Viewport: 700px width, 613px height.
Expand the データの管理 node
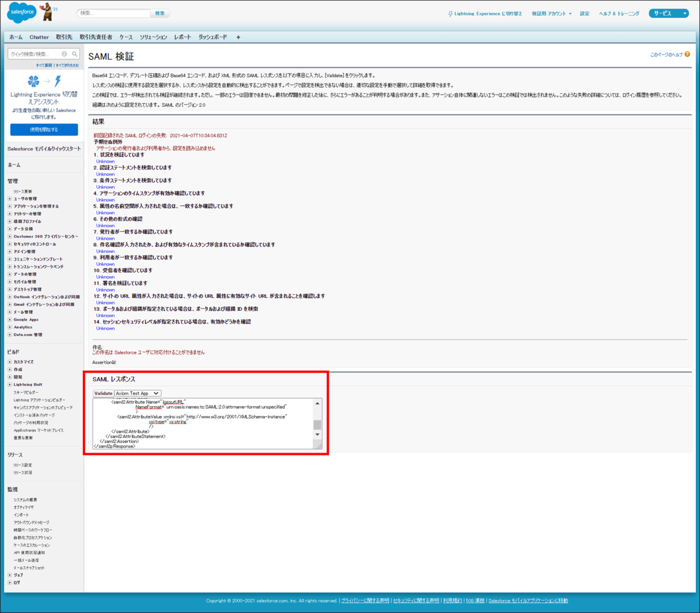point(10,274)
